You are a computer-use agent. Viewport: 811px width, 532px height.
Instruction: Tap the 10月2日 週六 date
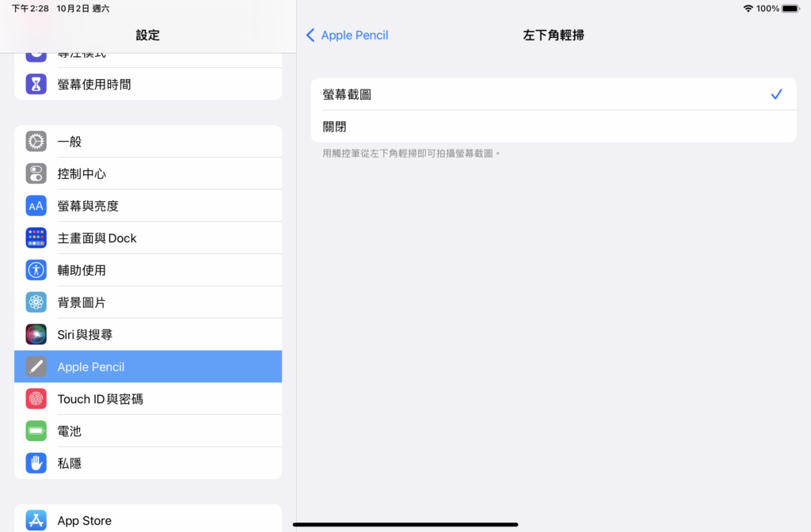click(82, 8)
